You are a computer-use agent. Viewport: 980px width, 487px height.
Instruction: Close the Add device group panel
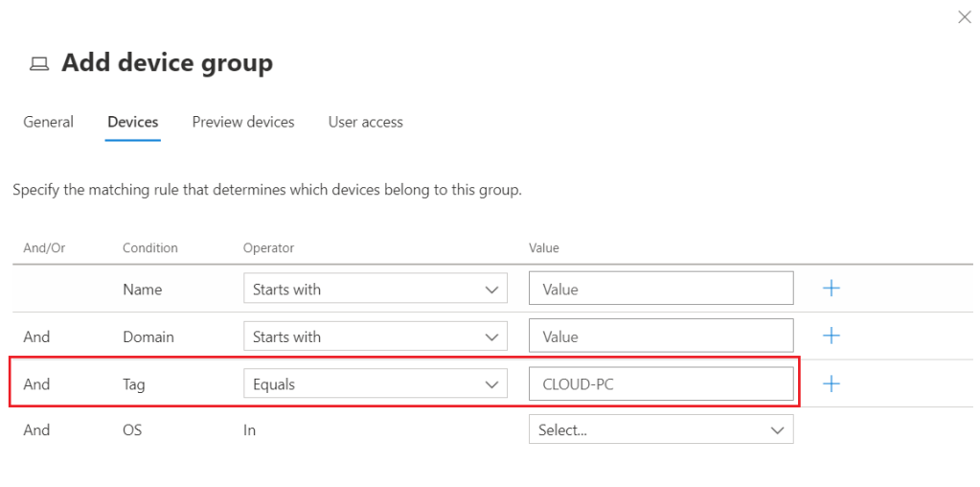964,17
